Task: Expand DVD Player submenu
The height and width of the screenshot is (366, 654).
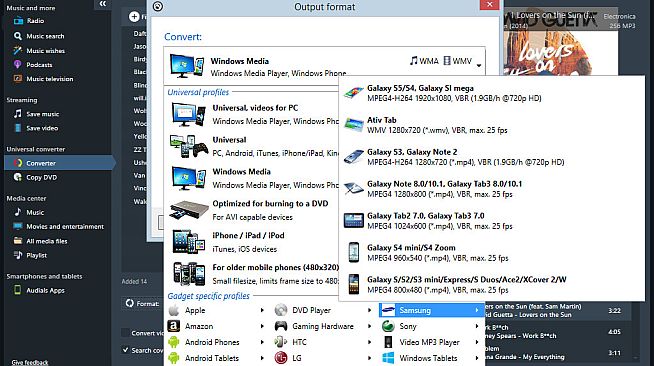Action: [x=324, y=310]
